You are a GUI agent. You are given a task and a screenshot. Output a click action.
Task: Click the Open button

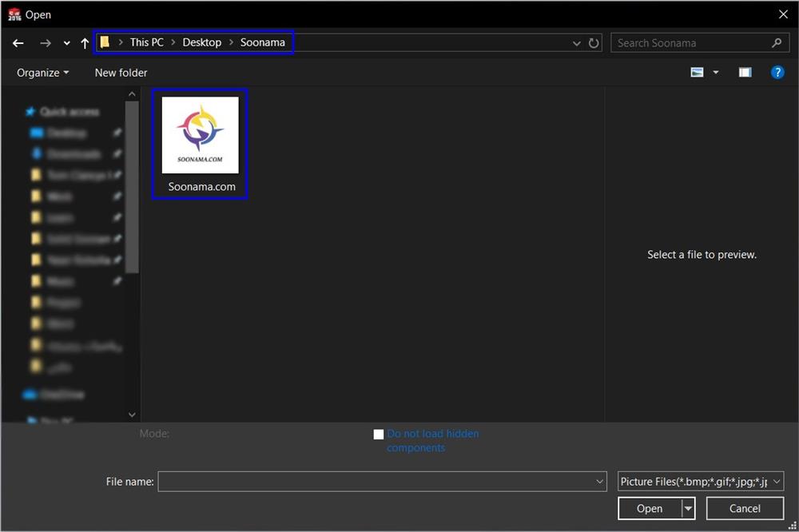[650, 509]
